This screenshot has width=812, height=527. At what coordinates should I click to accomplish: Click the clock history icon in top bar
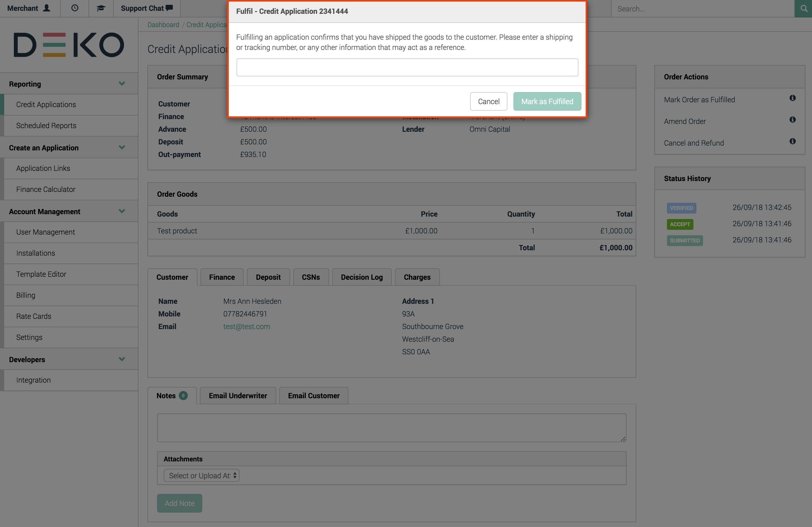[75, 8]
